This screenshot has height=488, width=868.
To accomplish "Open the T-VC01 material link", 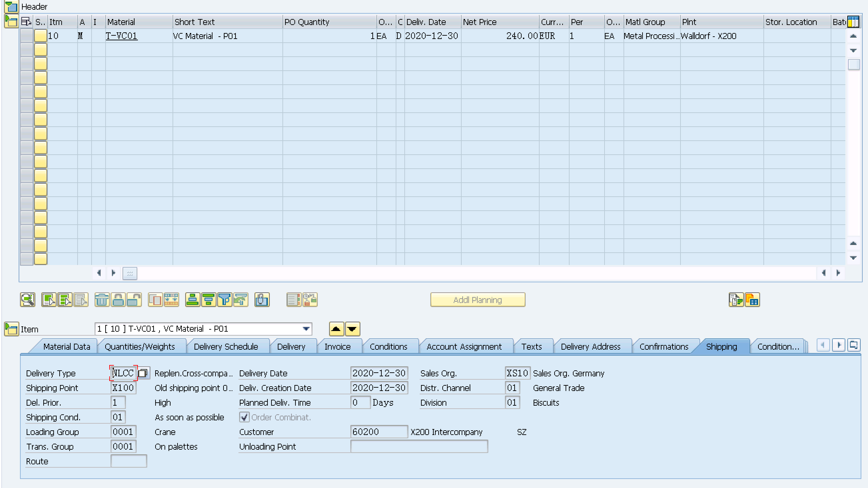I will point(121,36).
